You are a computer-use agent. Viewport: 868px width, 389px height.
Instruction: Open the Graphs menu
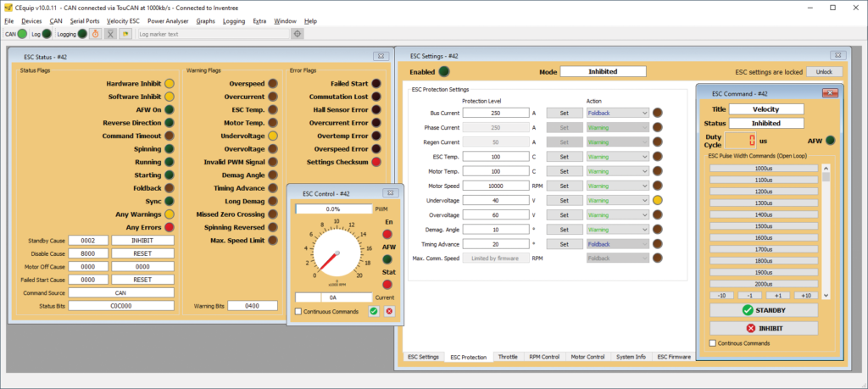point(205,21)
